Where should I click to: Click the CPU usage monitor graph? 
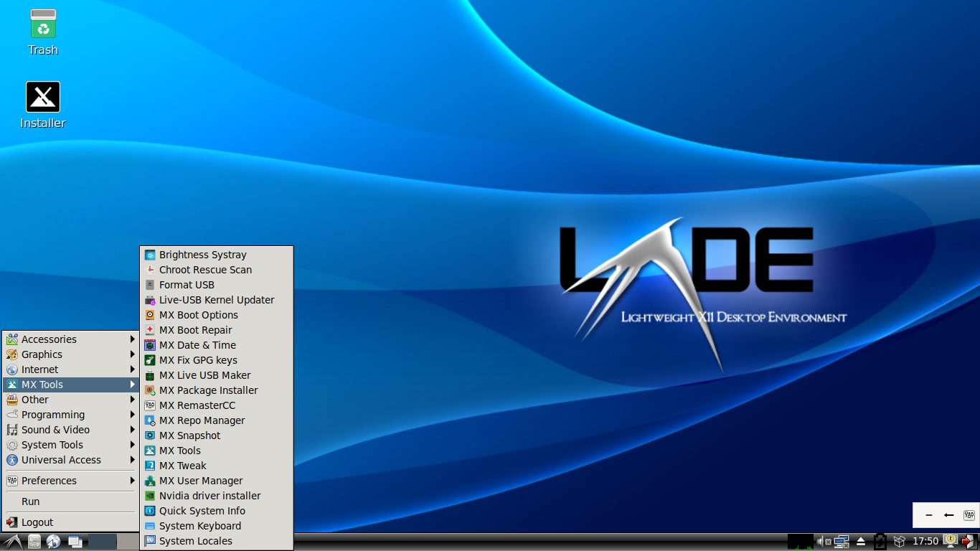click(801, 542)
